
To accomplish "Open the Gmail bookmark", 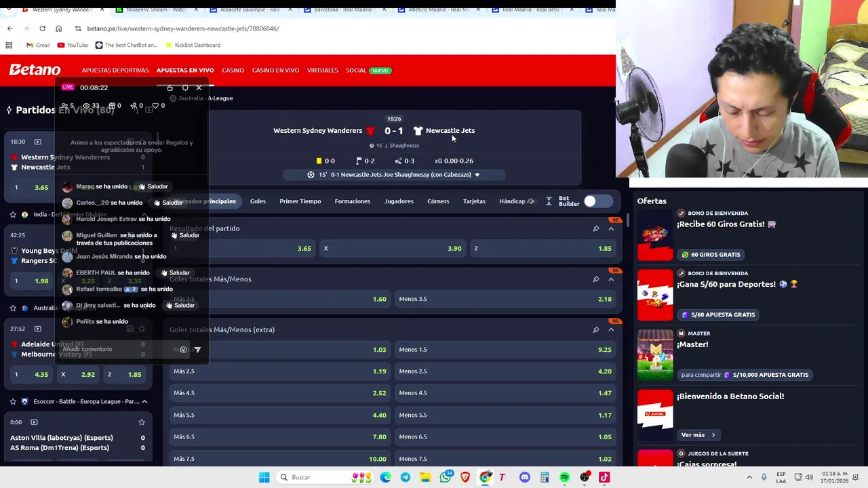I will point(38,45).
